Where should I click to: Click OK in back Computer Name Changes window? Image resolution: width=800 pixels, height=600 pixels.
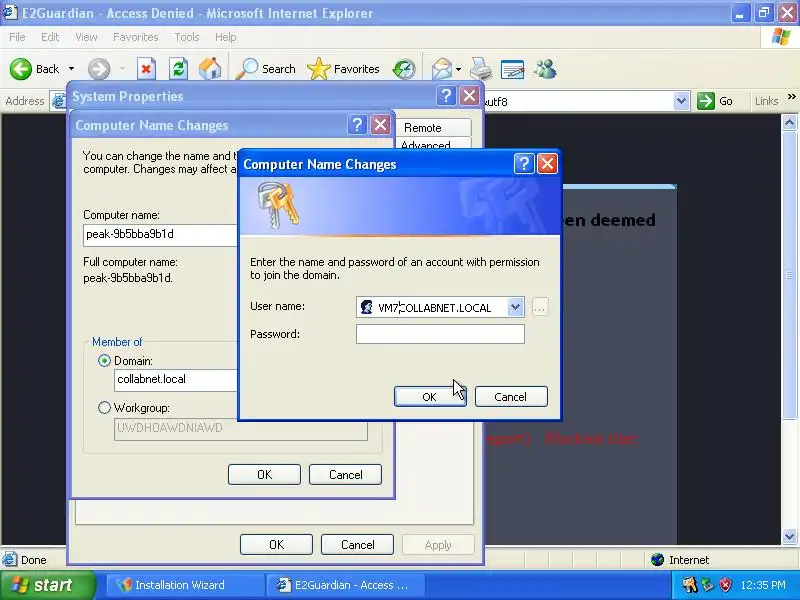tap(264, 474)
